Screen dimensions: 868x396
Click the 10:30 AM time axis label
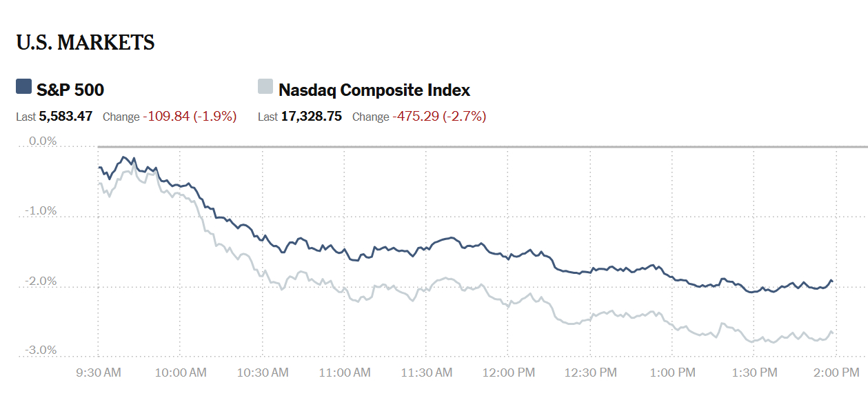click(262, 373)
